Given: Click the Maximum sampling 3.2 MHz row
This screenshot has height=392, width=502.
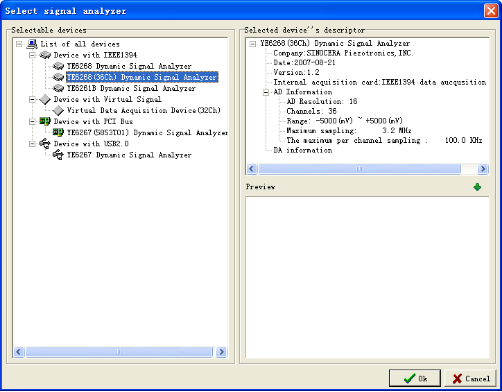Looking at the screenshot, I should coord(349,130).
